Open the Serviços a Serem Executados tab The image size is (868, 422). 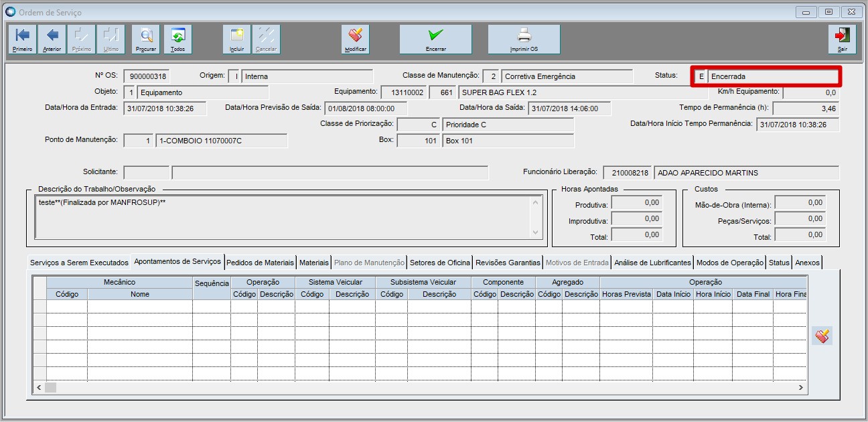[x=79, y=263]
